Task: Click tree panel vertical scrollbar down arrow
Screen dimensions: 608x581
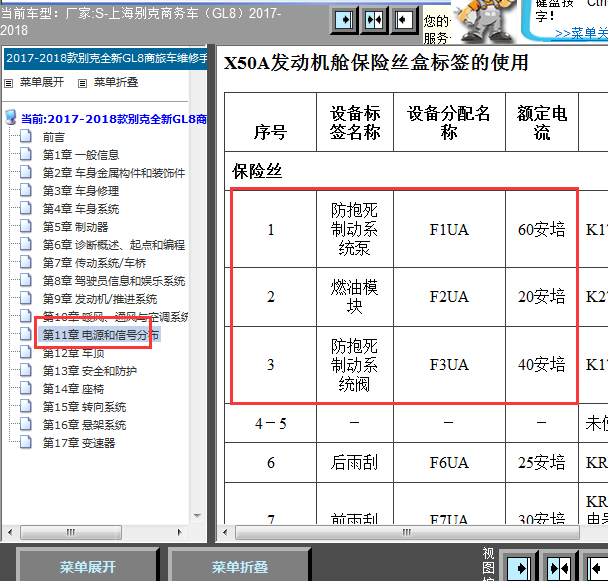Action: 197,516
